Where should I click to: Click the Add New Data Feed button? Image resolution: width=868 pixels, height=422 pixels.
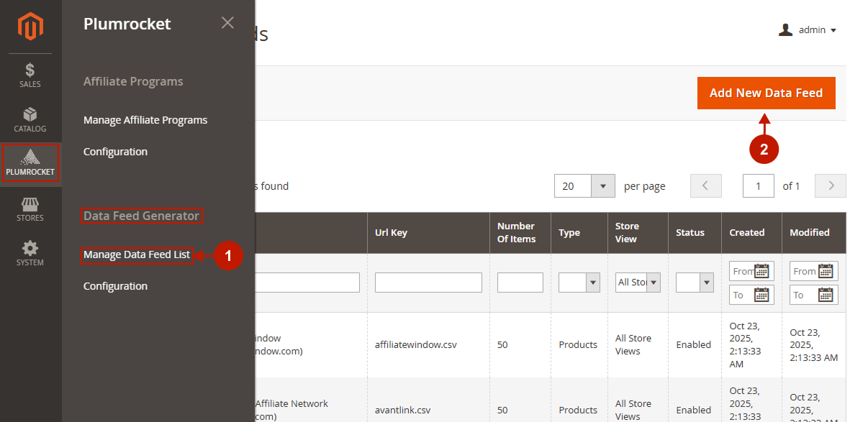766,93
